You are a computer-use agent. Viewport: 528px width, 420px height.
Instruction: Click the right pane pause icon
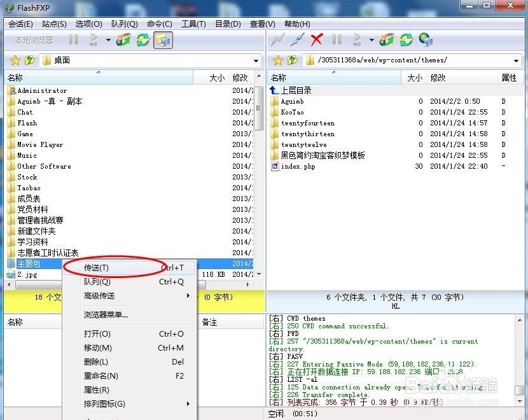coord(337,39)
